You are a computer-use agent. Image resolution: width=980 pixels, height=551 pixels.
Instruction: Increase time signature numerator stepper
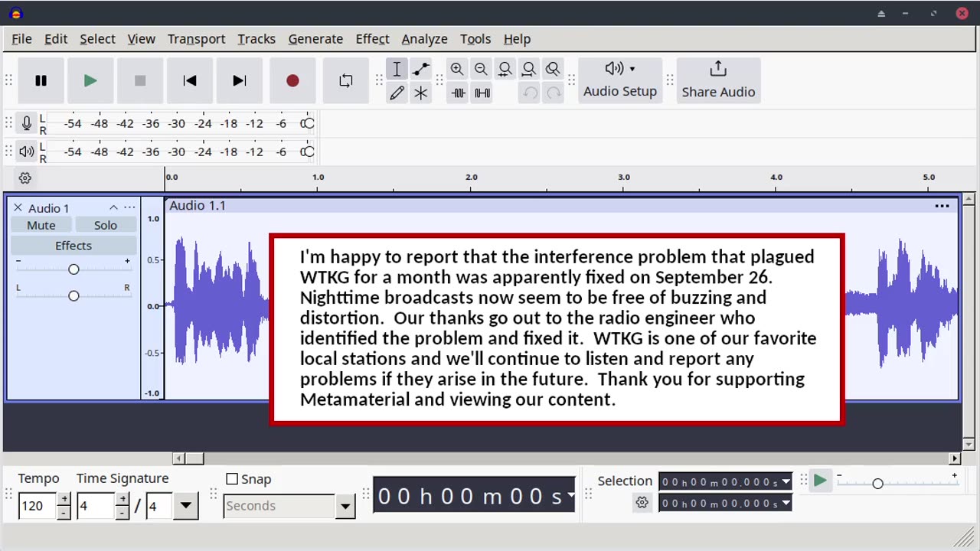122,499
